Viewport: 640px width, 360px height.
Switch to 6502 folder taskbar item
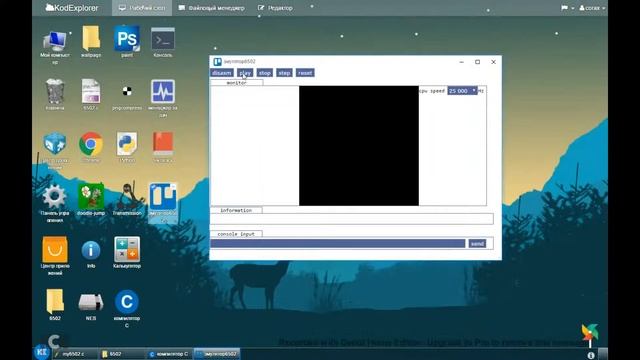(x=121, y=354)
